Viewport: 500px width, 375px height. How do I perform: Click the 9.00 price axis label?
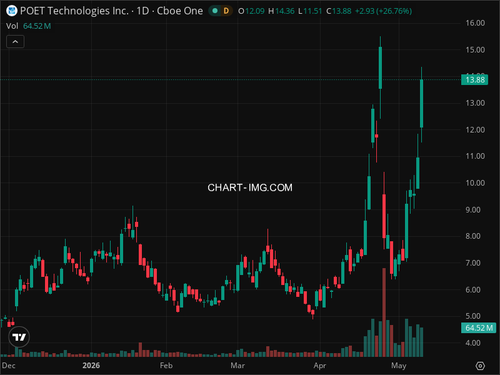(473, 210)
